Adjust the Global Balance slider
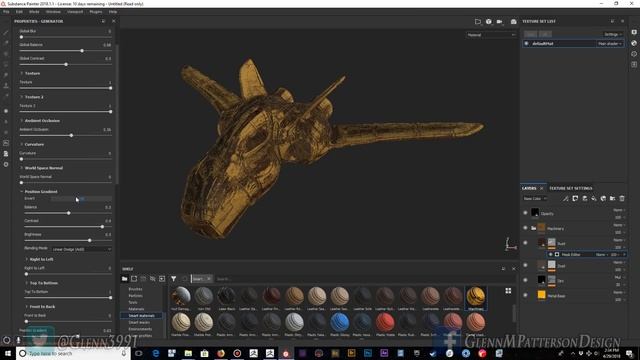Image resolution: width=640 pixels, height=360 pixels. coord(65,51)
